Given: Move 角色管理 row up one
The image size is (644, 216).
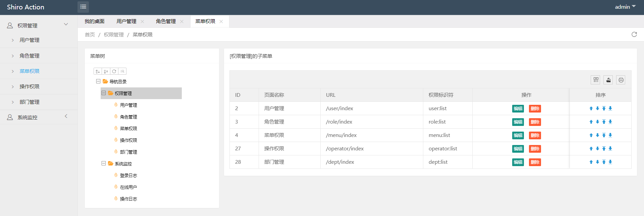Looking at the screenshot, I should [591, 122].
